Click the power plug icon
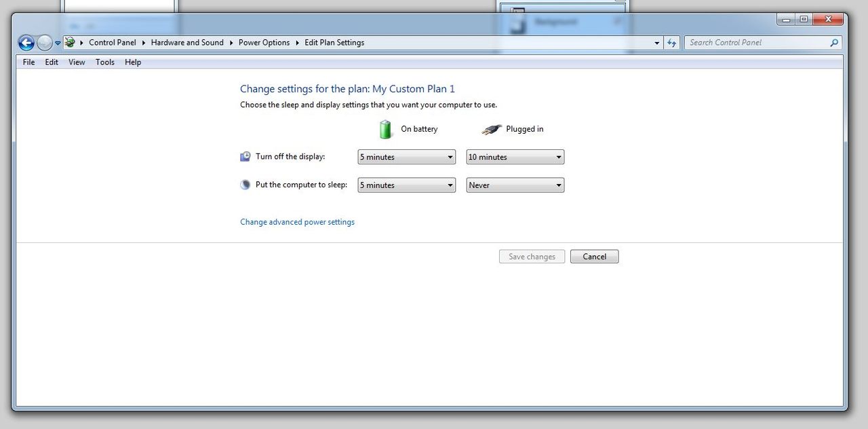The height and width of the screenshot is (429, 868). [492, 129]
